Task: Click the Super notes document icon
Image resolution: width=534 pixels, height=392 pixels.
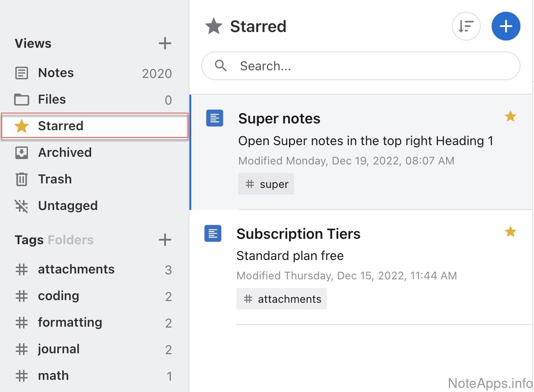Action: point(215,118)
